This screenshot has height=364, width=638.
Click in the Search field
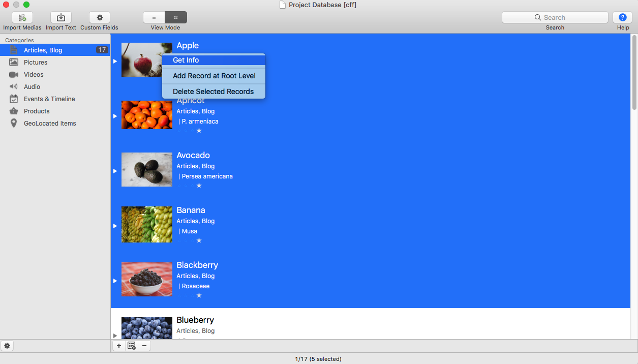[555, 17]
